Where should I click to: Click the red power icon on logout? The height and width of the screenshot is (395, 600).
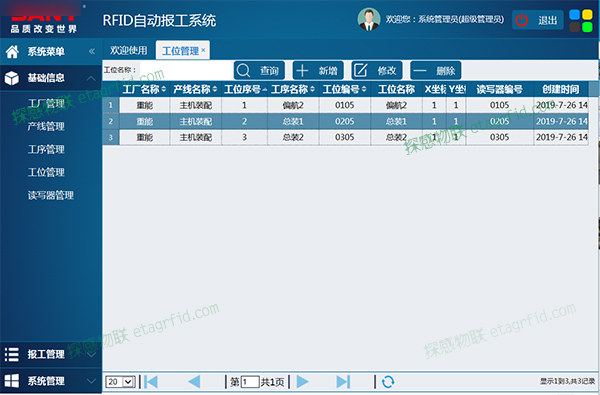[522, 20]
